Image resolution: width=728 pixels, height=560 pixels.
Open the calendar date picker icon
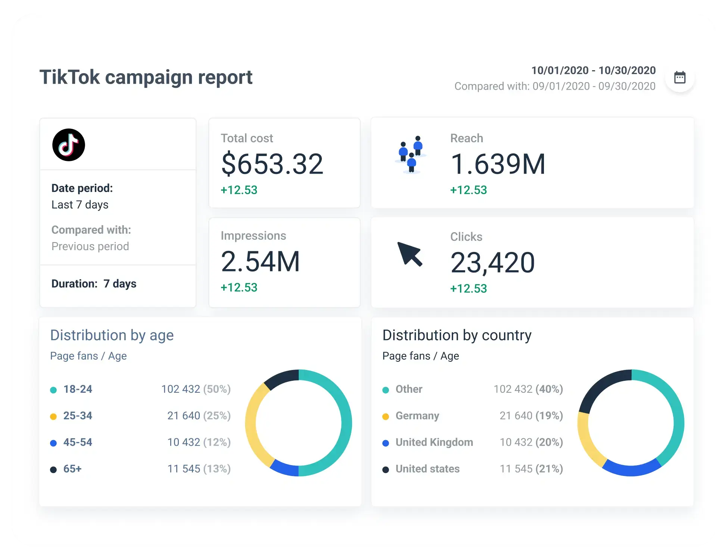tap(679, 77)
